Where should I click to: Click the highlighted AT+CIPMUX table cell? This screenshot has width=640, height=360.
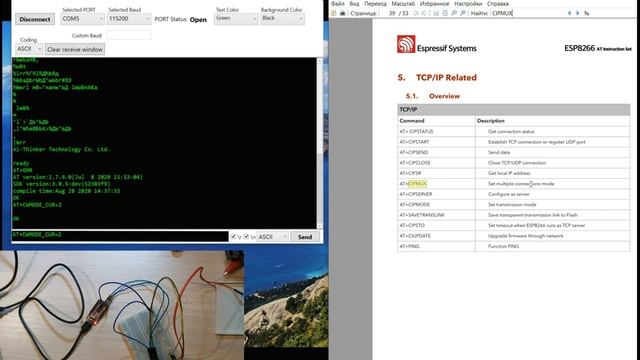436,184
